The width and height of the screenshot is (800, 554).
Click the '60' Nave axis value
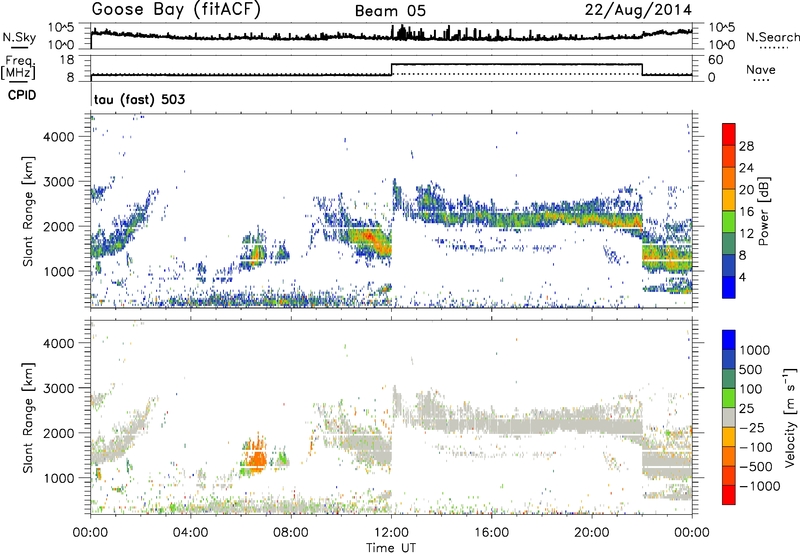click(x=716, y=60)
